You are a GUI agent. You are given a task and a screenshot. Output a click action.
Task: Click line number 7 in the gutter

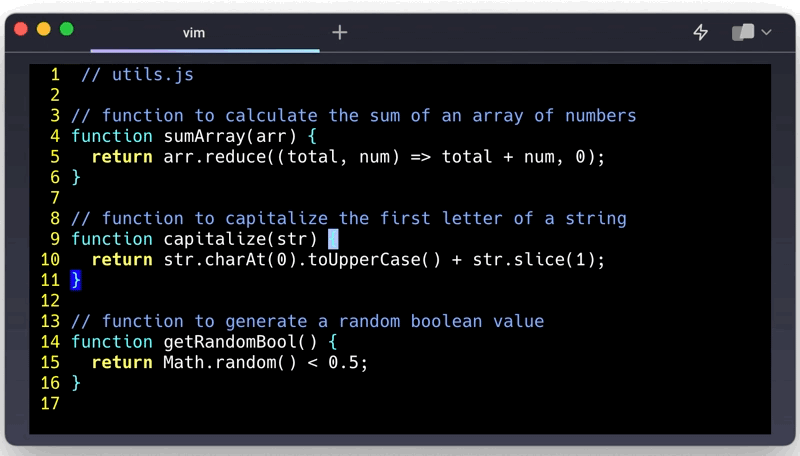pyautogui.click(x=55, y=198)
